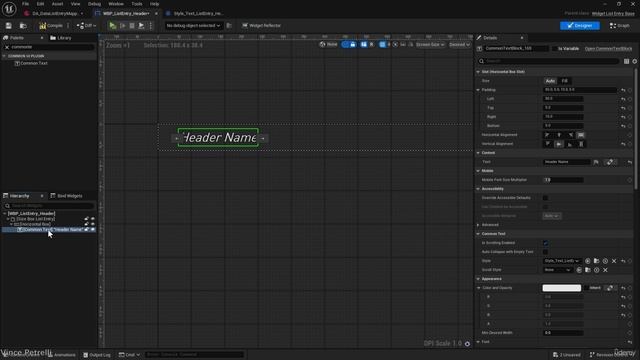This screenshot has height=360, width=640.
Task: Open the Color and Opacity bind button
Action: pos(610,288)
